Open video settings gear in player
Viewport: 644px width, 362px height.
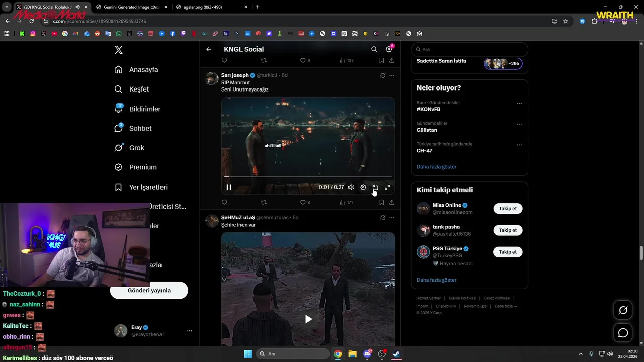(363, 187)
